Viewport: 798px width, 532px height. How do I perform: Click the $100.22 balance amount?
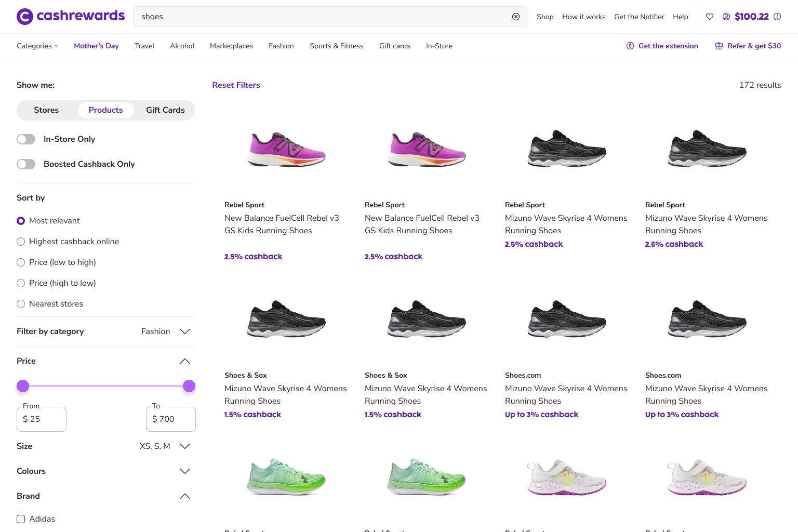click(752, 17)
